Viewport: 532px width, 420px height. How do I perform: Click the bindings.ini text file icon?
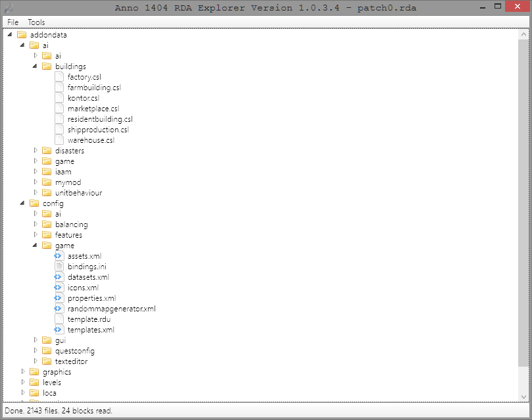click(59, 266)
